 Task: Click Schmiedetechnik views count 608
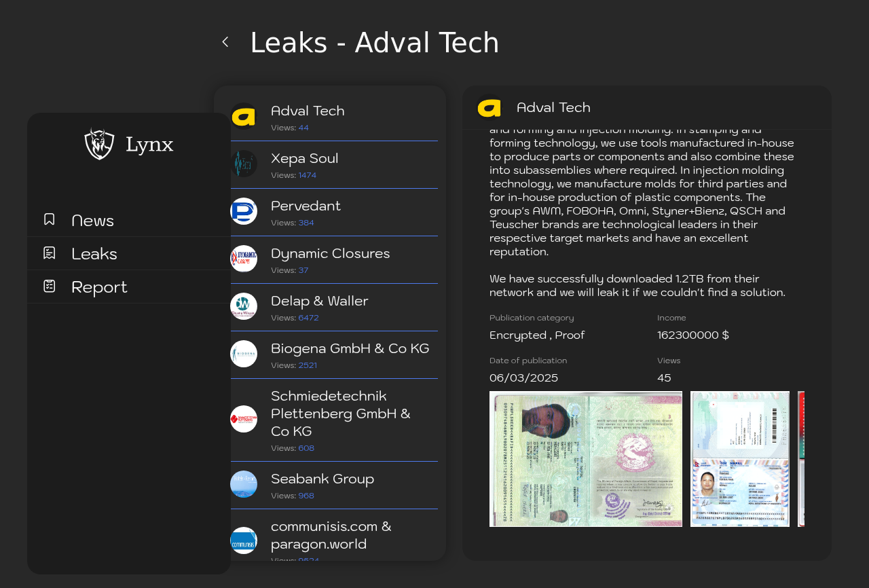click(306, 448)
